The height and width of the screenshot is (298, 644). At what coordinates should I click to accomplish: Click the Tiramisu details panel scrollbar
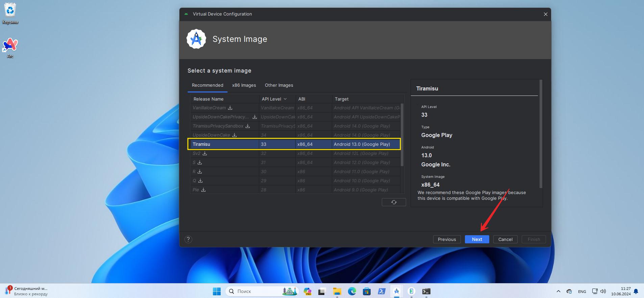[541, 134]
